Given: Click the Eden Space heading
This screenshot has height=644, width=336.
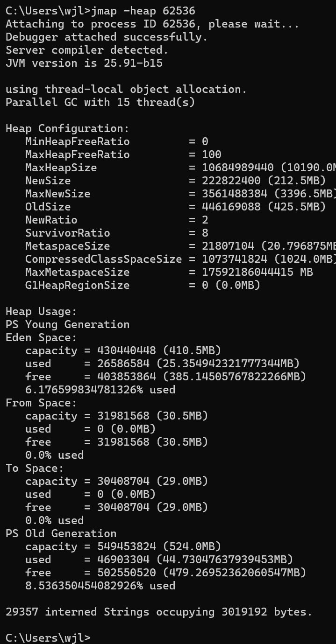Looking at the screenshot, I should [x=41, y=337].
